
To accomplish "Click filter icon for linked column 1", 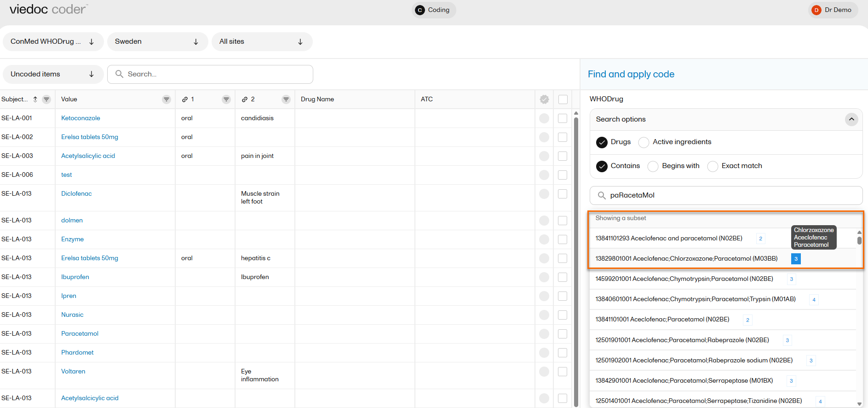I will pos(226,99).
